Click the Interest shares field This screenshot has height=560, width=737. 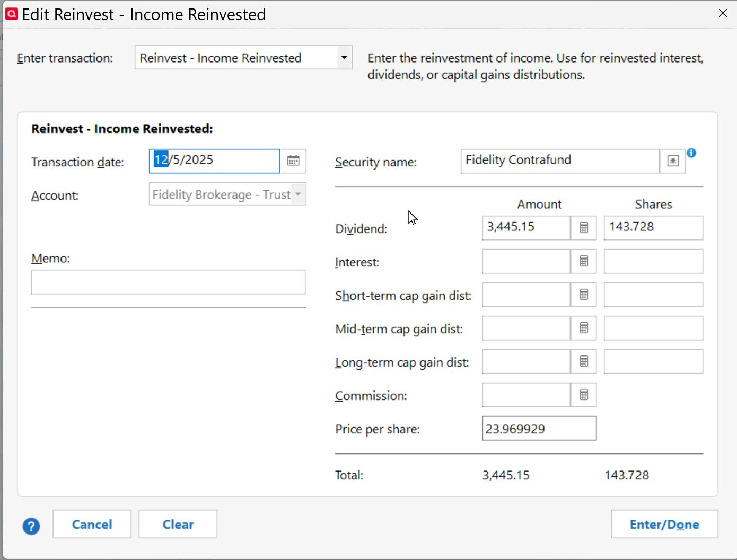coord(653,261)
